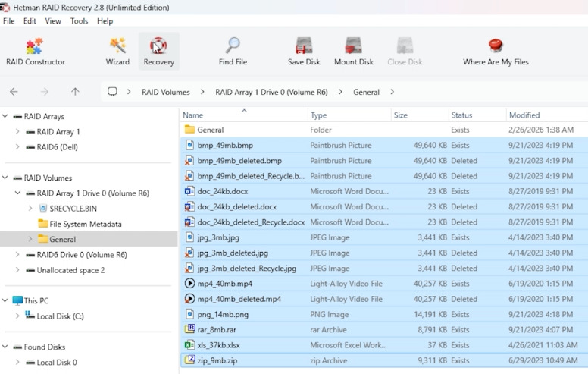Open the Find File search
The height and width of the screenshot is (374, 588).
(x=233, y=52)
